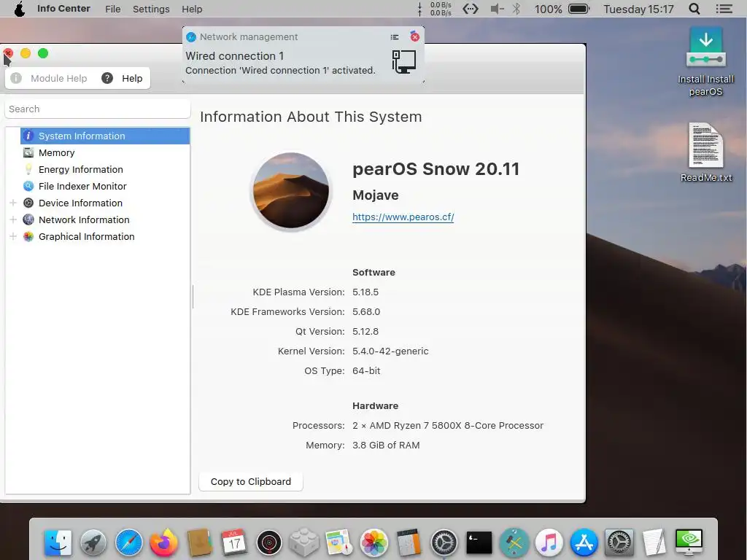
Task: Click the Bluetooth icon in menu bar
Action: pos(516,9)
